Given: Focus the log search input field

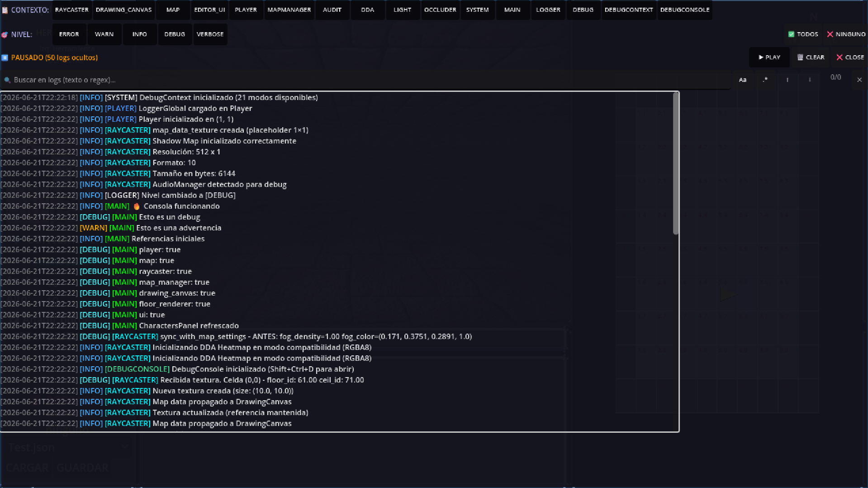Looking at the screenshot, I should (366, 80).
